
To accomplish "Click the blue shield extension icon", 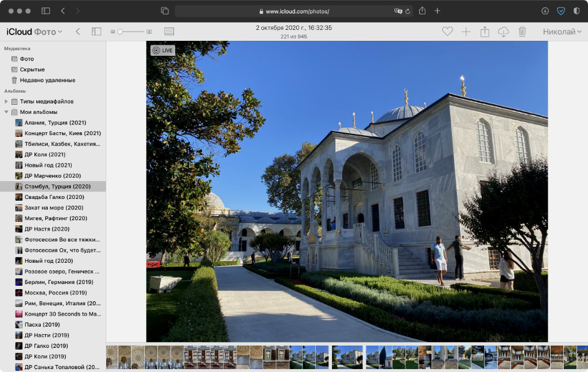I will [x=561, y=11].
